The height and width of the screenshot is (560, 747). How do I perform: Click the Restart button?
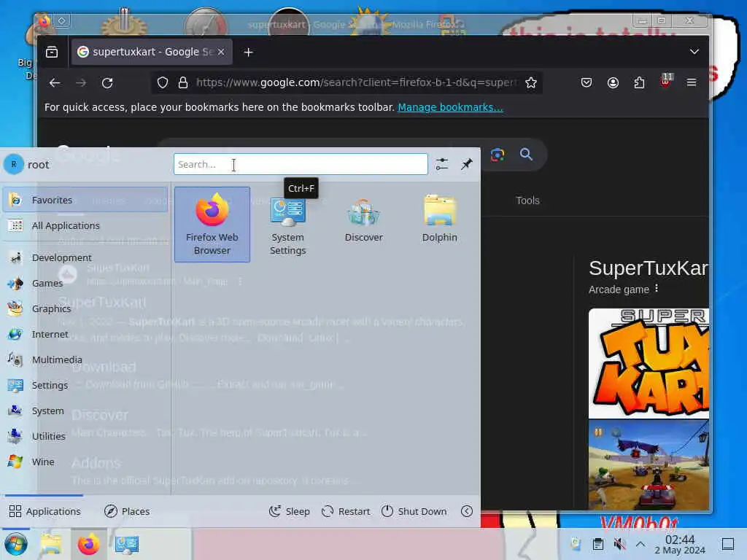346,511
